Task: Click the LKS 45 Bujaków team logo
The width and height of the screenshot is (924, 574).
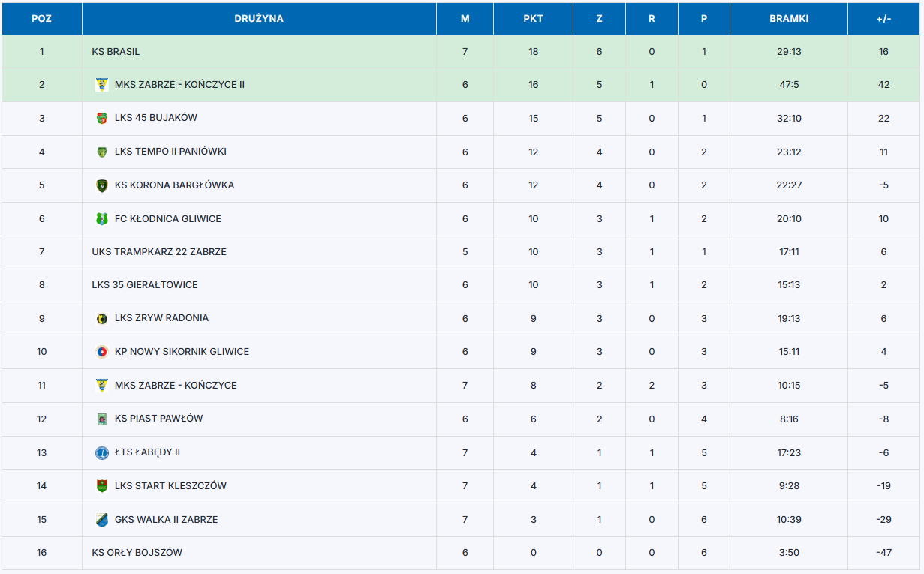Action: (102, 118)
